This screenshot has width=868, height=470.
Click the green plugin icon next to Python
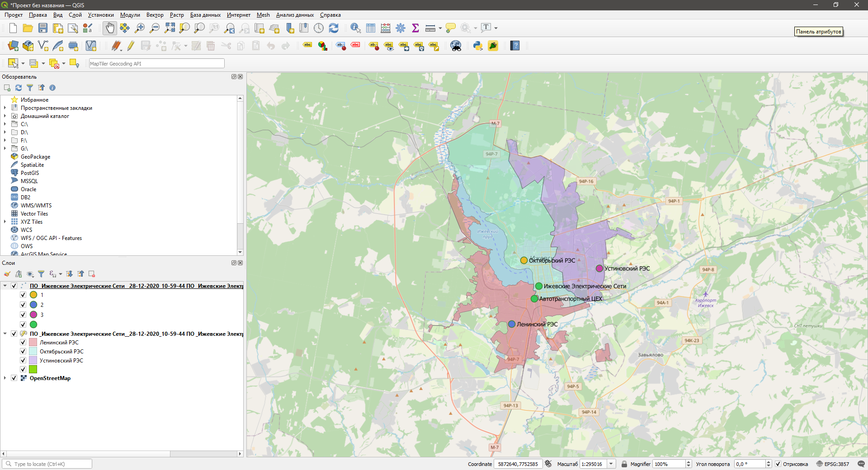pos(493,46)
